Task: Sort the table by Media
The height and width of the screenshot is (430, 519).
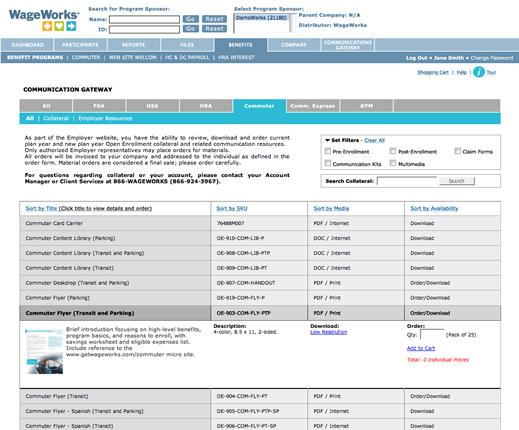Action: point(331,208)
